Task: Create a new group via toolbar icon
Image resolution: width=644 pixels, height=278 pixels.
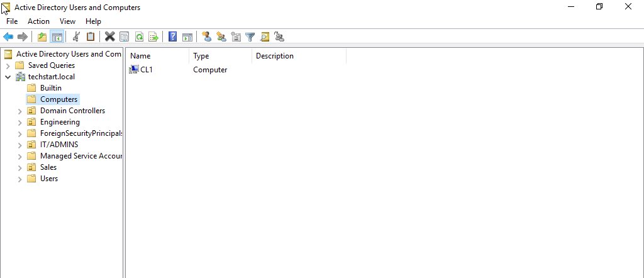Action: 221,37
